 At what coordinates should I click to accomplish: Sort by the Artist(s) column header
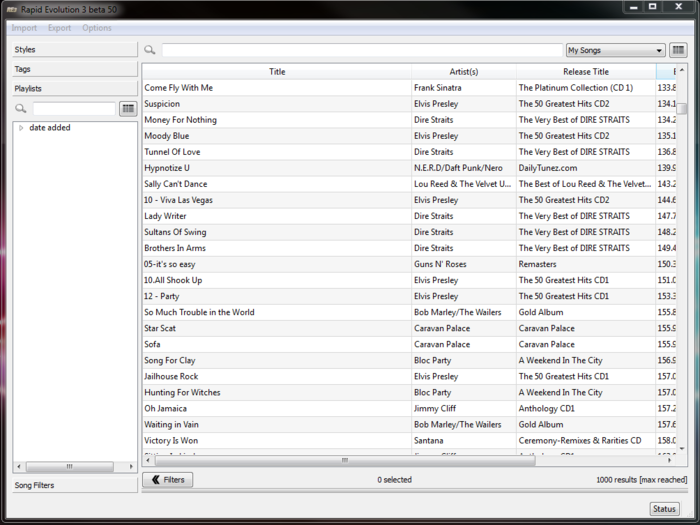464,72
